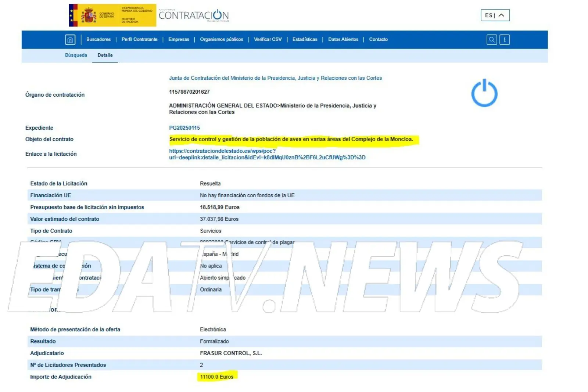Switch to the Búsqueda tab
588x392 pixels.
click(76, 55)
